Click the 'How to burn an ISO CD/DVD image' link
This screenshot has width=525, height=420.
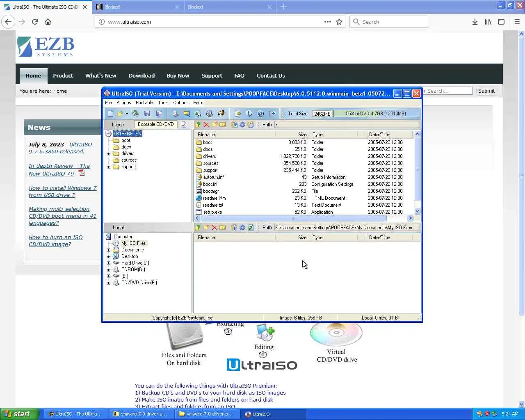(x=55, y=241)
